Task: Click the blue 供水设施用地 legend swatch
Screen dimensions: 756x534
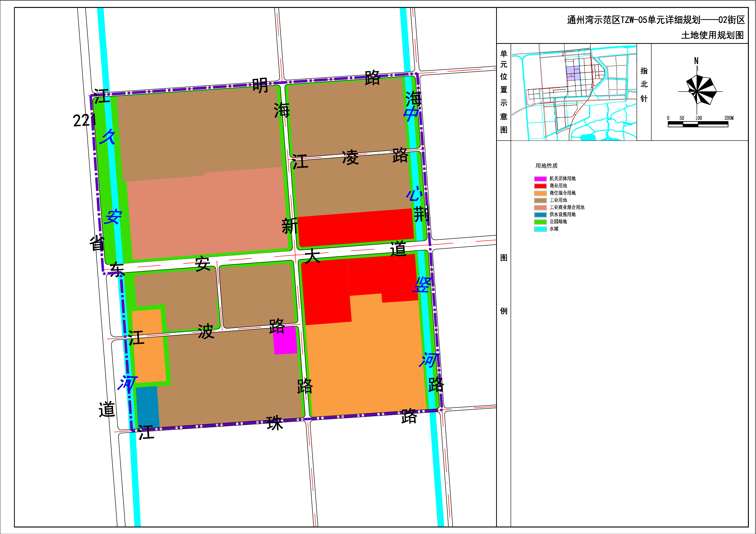Action: click(x=540, y=214)
